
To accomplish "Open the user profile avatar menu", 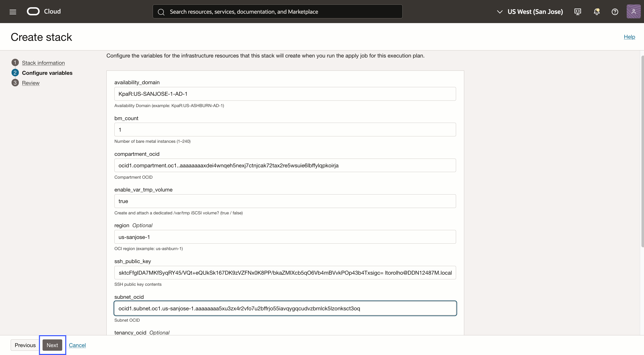I will pos(633,12).
